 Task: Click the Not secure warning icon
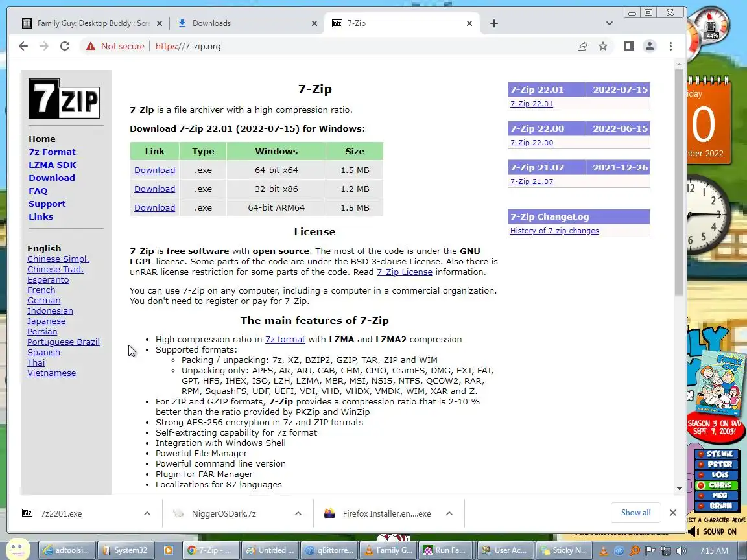[x=91, y=46]
